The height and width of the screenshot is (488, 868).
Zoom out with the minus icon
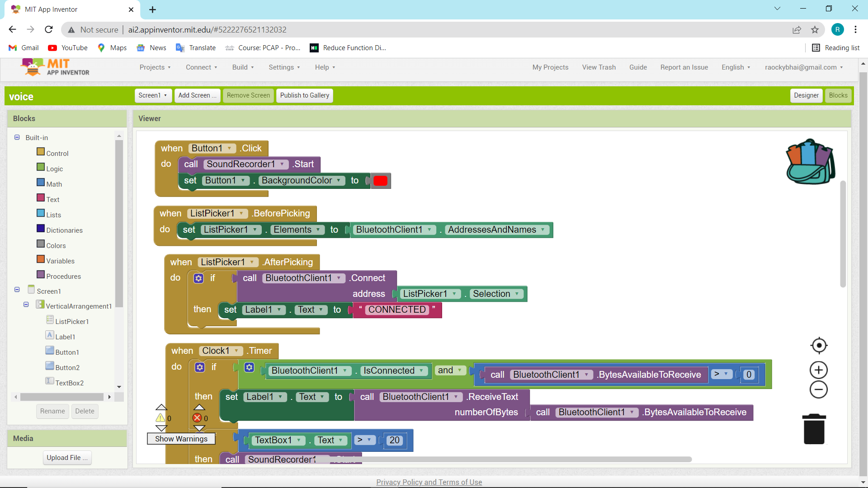tap(819, 389)
